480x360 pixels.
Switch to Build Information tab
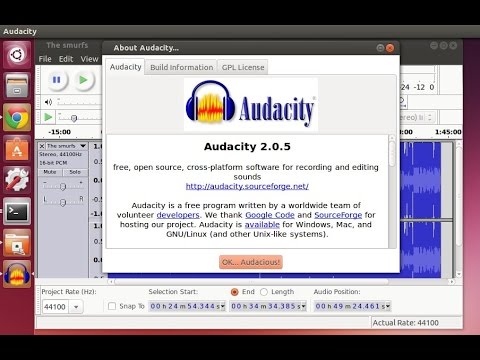coord(181,67)
